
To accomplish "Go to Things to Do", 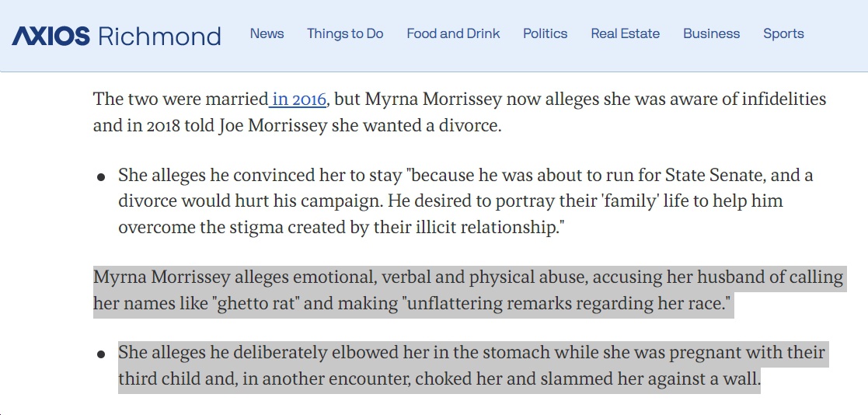I will (x=345, y=33).
